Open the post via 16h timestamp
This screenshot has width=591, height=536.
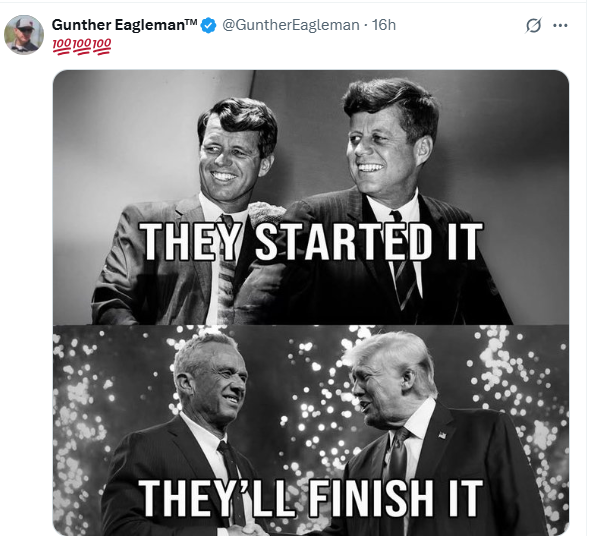pos(384,25)
